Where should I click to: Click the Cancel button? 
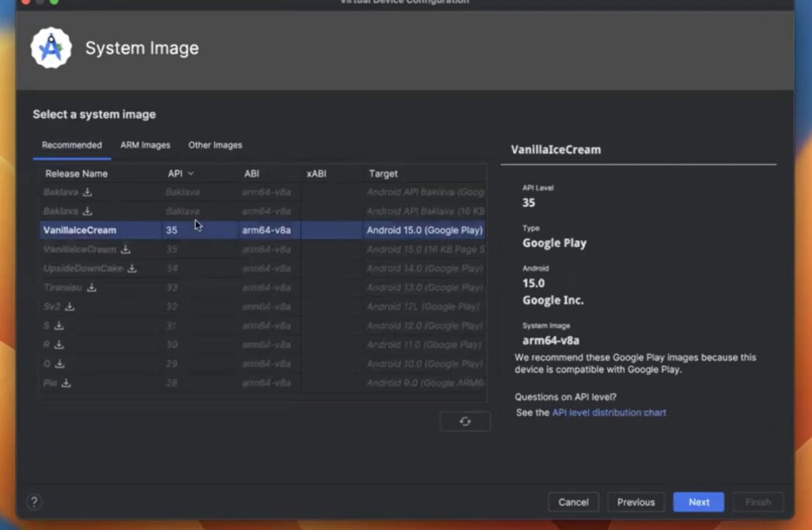coord(573,501)
